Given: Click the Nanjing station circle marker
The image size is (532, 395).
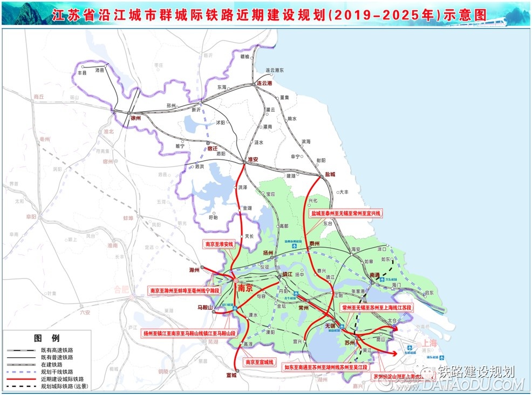Looking at the screenshot, I should click(235, 280).
